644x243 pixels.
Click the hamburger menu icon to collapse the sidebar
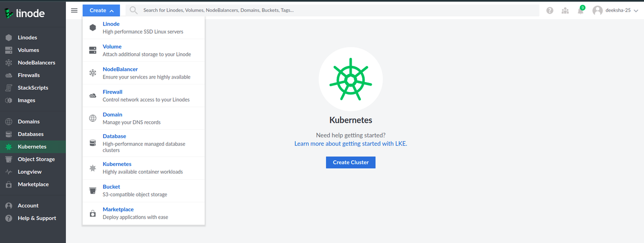pyautogui.click(x=74, y=10)
